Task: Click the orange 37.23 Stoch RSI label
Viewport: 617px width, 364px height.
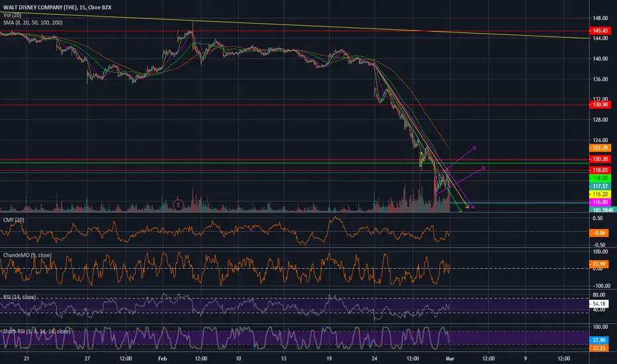Action: point(599,348)
